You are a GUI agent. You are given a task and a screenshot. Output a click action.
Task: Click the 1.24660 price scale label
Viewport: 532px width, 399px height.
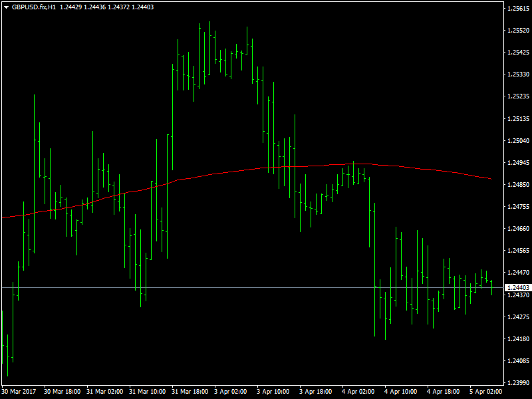pyautogui.click(x=519, y=229)
